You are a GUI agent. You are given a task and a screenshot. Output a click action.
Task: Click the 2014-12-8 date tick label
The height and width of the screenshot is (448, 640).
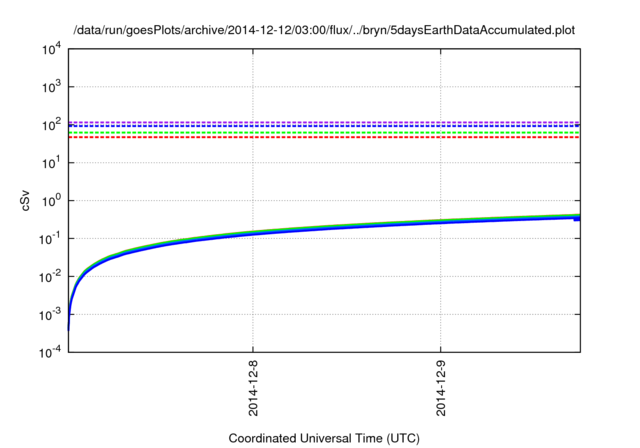[x=253, y=388]
